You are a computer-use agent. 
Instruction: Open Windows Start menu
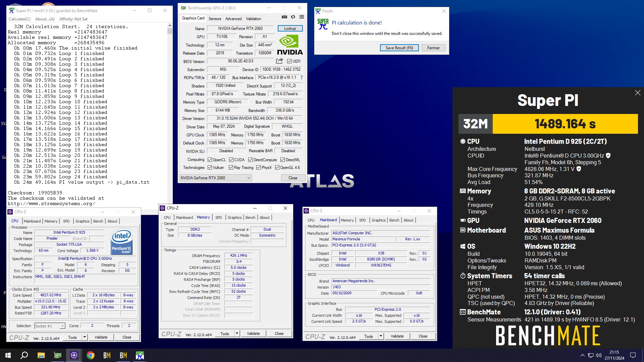(x=8, y=355)
